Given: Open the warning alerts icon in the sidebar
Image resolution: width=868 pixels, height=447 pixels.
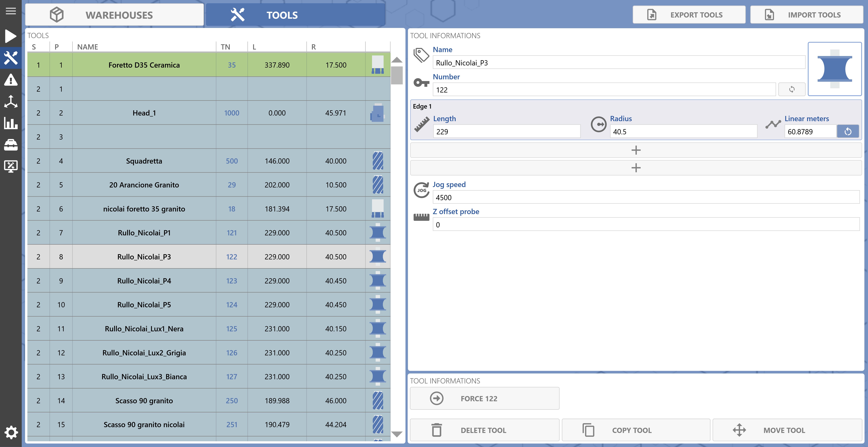Looking at the screenshot, I should click(11, 80).
